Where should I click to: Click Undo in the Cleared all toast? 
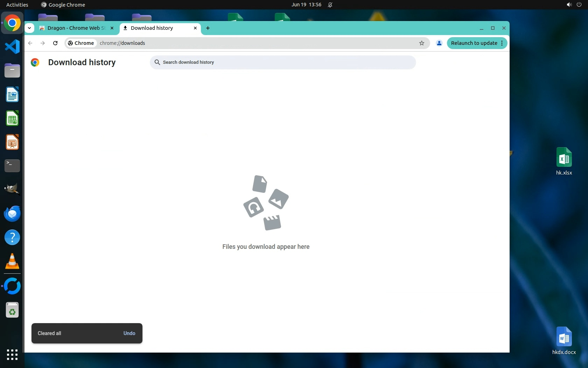click(129, 333)
